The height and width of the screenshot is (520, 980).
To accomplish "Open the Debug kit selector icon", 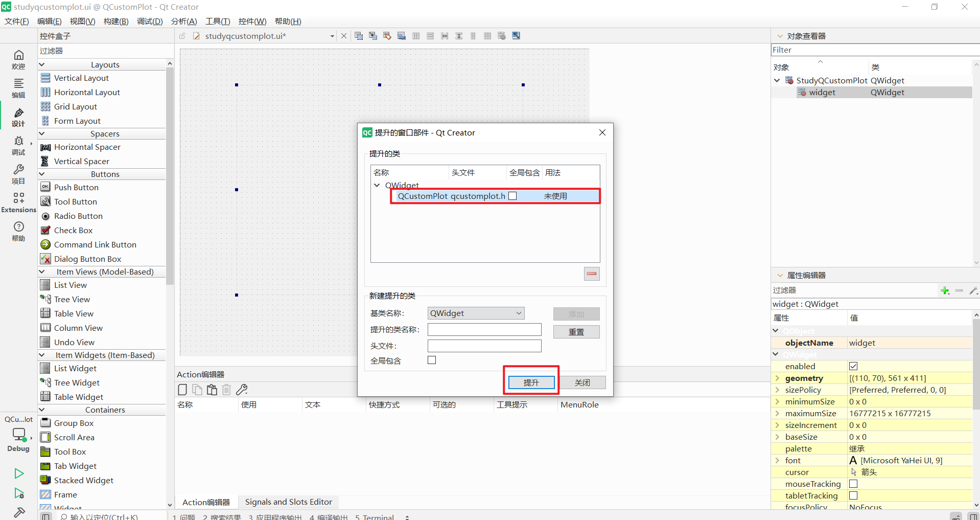I will click(19, 435).
